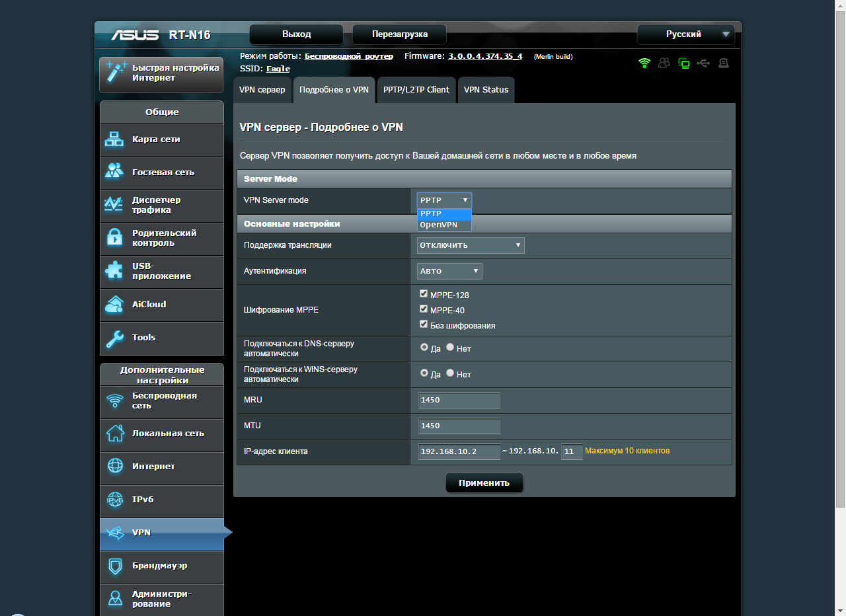Select Нет for automatic DNS server connection
846x616 pixels.
click(450, 347)
